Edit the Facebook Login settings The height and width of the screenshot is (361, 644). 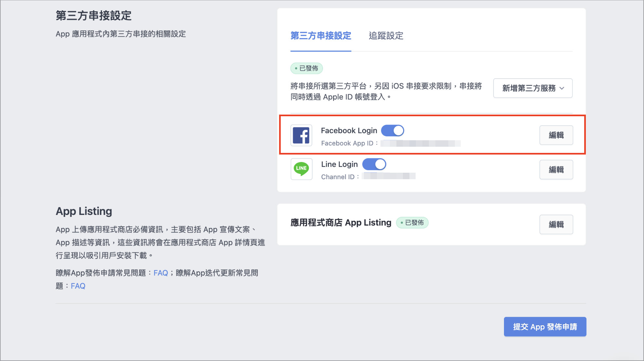click(556, 135)
